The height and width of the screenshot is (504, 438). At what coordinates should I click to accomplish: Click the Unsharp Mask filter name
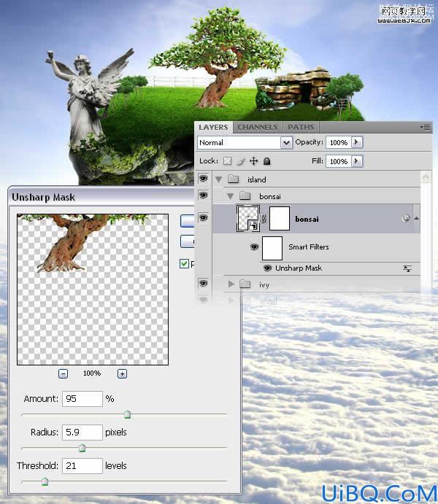point(299,268)
